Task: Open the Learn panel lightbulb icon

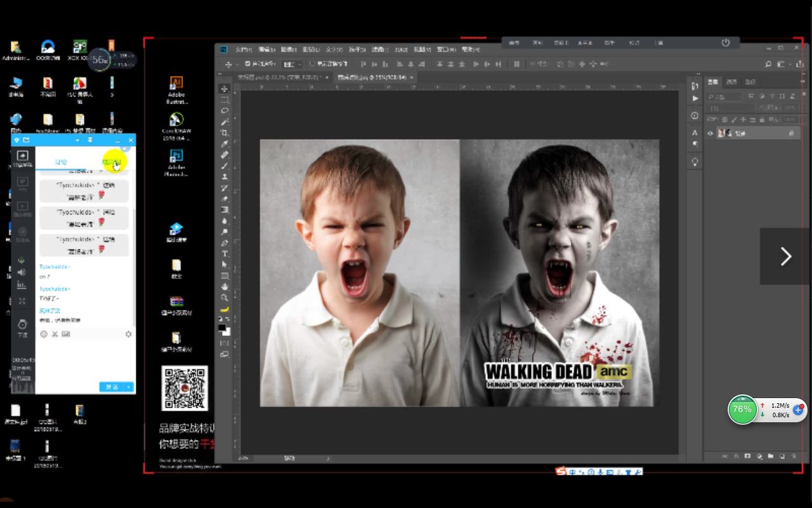Action: point(695,161)
